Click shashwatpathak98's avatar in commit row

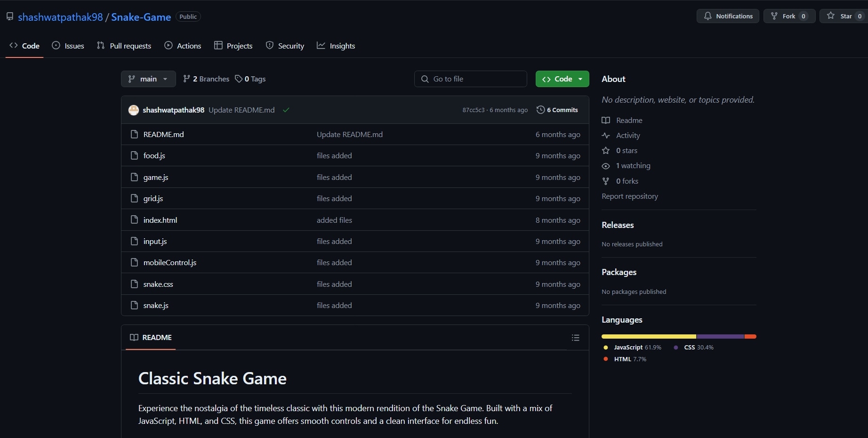point(134,110)
